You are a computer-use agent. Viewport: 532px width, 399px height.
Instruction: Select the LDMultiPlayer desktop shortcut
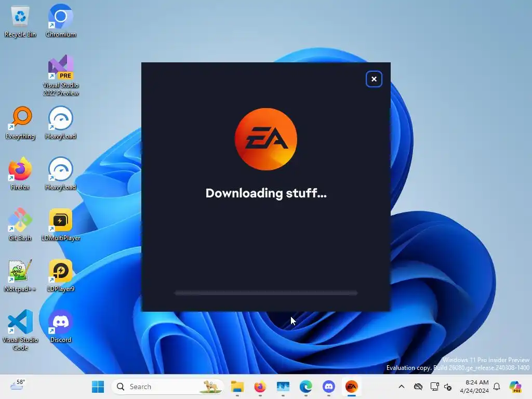pyautogui.click(x=61, y=224)
